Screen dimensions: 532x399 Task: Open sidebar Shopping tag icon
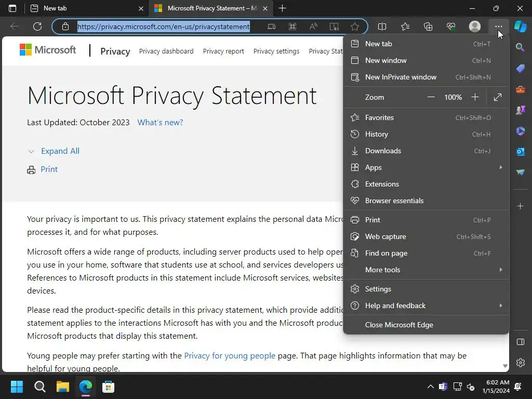point(521,69)
